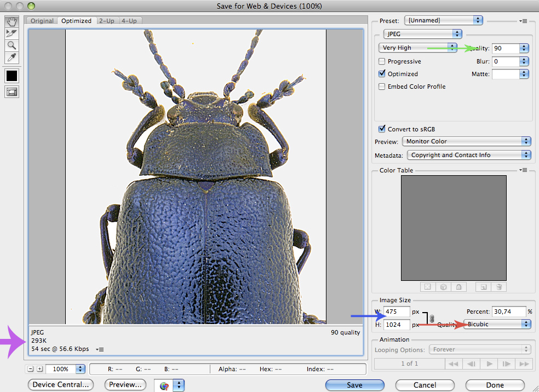Click the image width input field
539x392 pixels.
pyautogui.click(x=397, y=311)
